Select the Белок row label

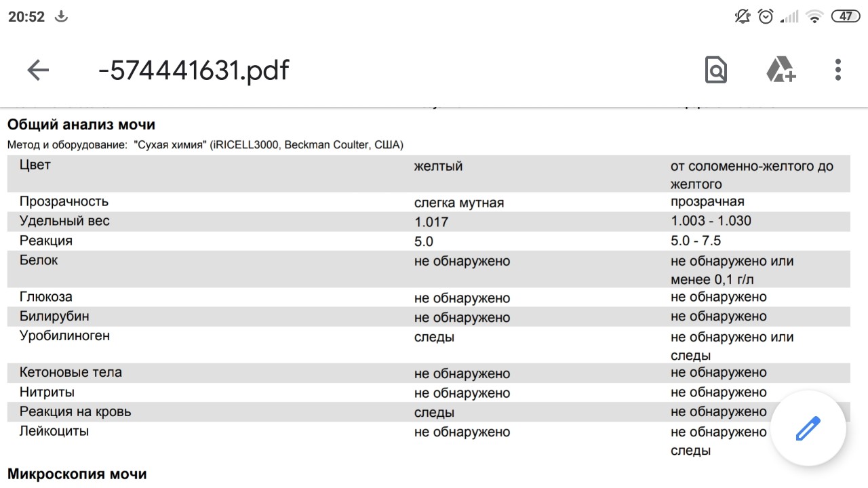(39, 260)
